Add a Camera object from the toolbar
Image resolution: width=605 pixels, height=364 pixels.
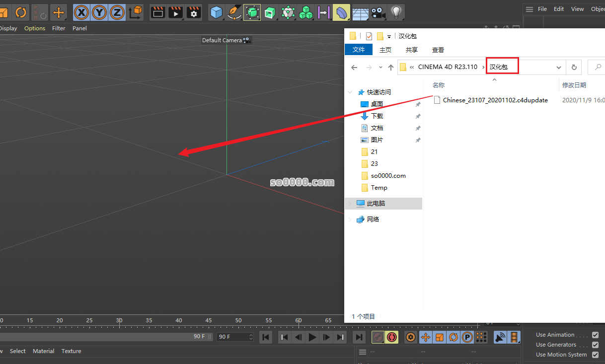click(378, 12)
